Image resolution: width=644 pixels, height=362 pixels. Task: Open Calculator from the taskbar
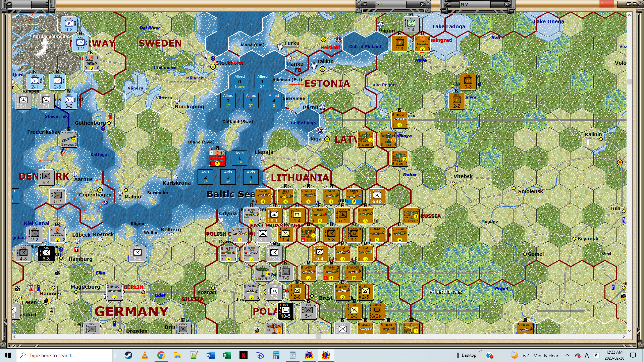tap(276, 355)
